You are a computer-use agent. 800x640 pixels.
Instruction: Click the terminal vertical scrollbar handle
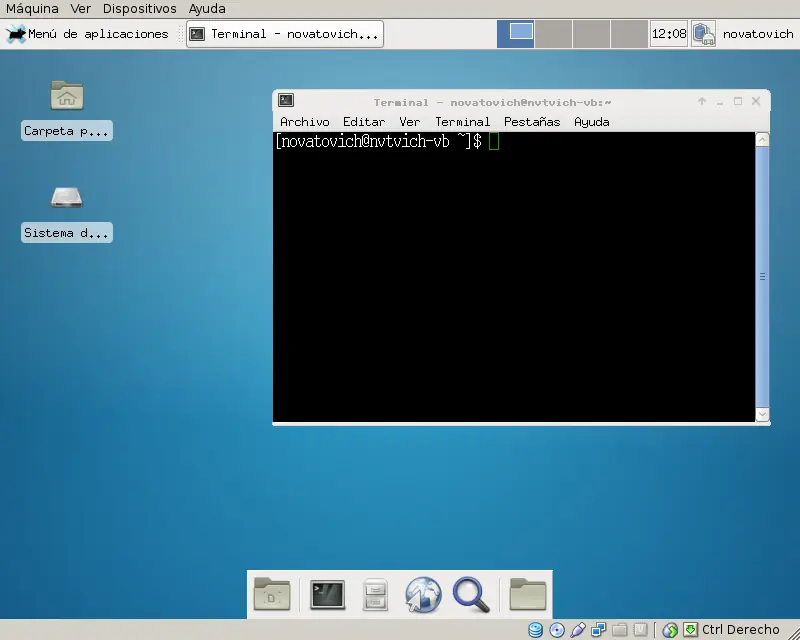pyautogui.click(x=762, y=276)
